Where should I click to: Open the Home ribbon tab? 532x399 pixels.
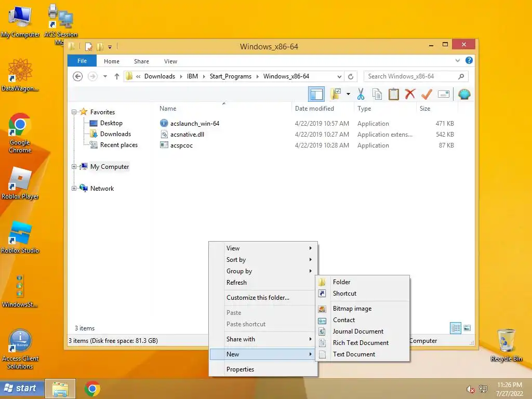click(112, 61)
